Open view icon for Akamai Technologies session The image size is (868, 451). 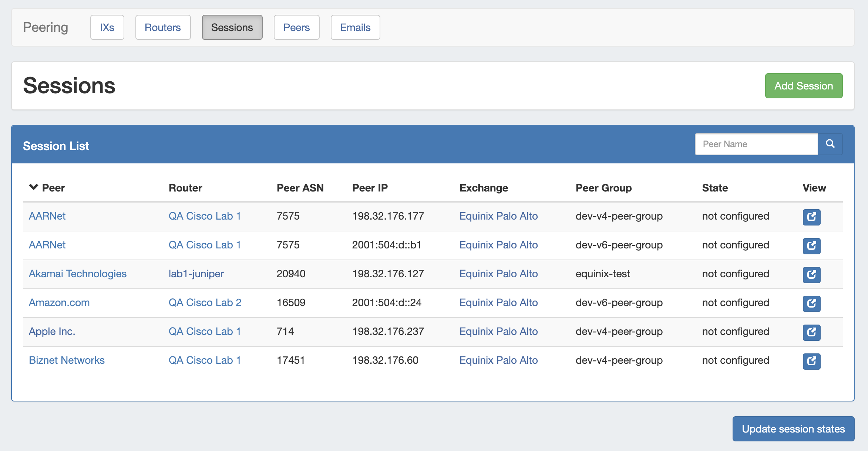(811, 275)
